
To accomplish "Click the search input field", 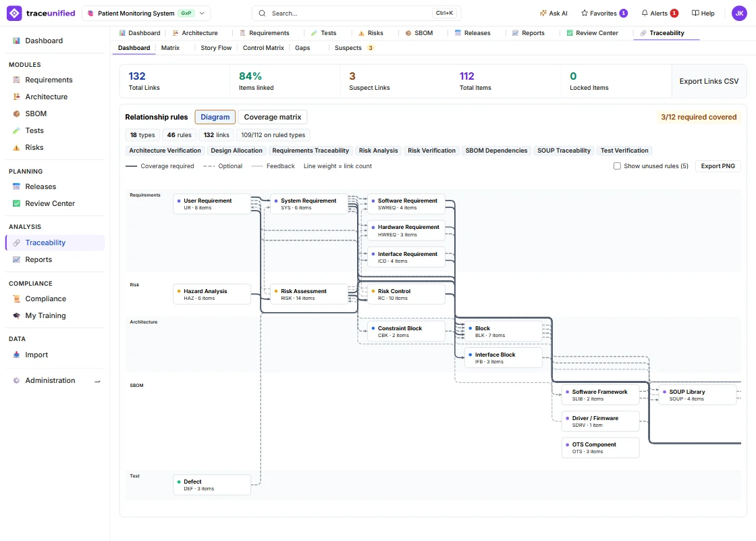I will [x=356, y=13].
